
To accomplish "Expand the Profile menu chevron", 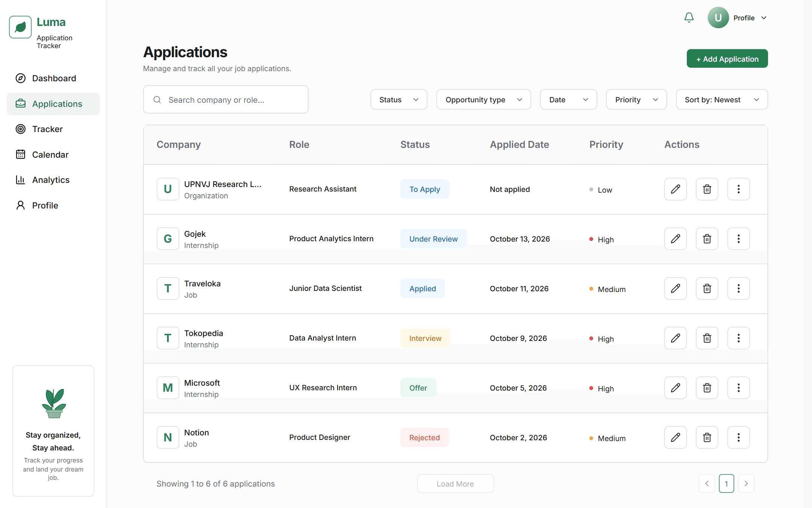I will [x=764, y=18].
